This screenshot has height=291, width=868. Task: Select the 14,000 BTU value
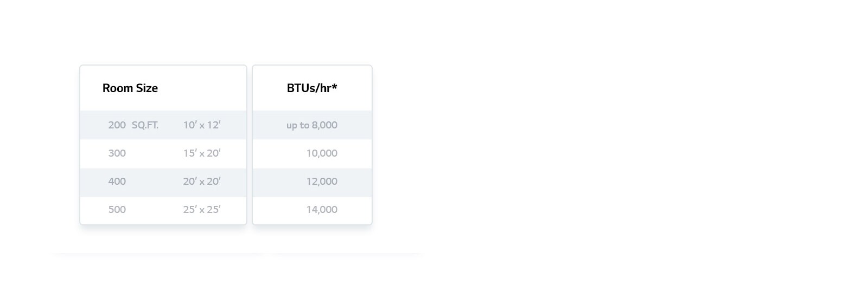pyautogui.click(x=322, y=210)
